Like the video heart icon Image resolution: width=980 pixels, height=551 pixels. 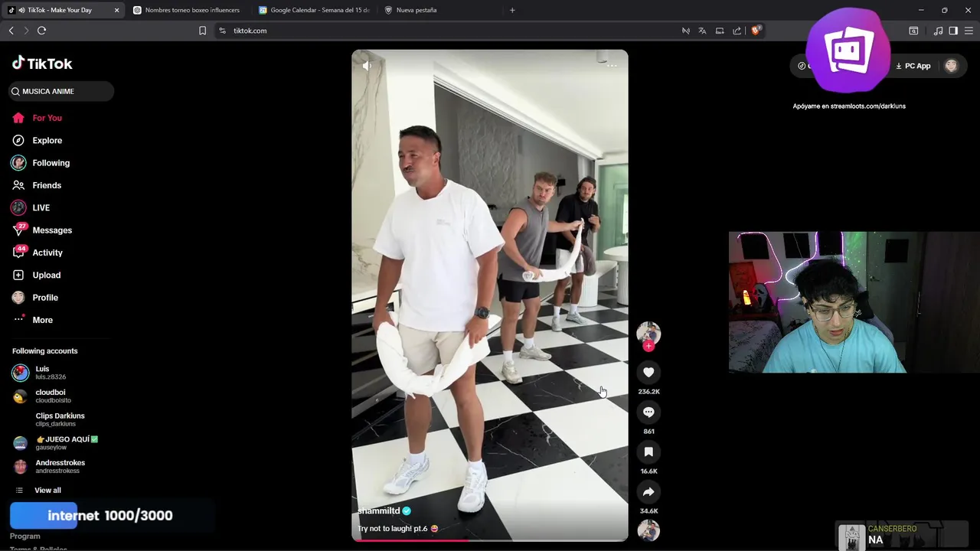click(648, 372)
